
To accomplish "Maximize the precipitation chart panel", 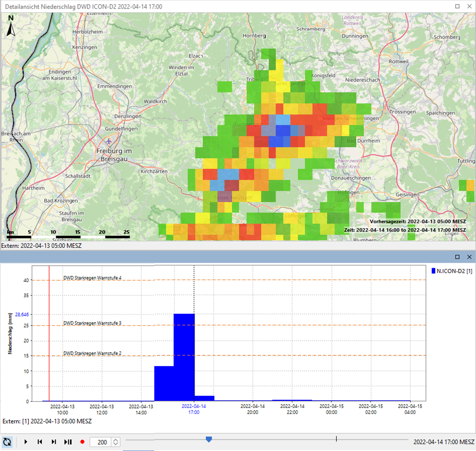I will pos(457,257).
